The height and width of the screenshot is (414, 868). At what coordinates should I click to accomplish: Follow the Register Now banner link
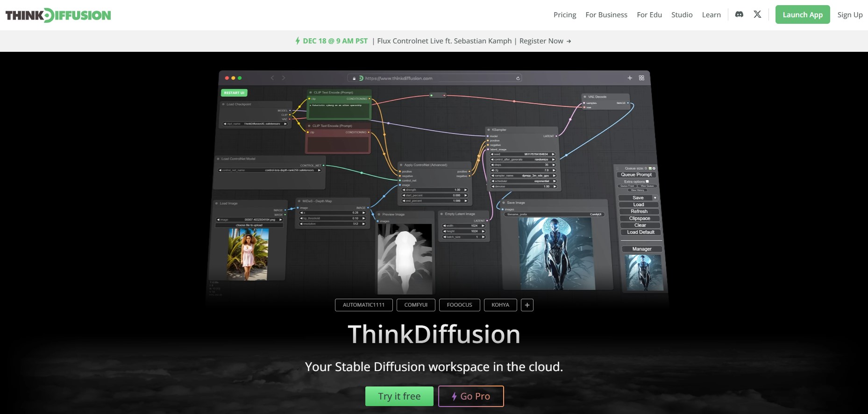(545, 41)
